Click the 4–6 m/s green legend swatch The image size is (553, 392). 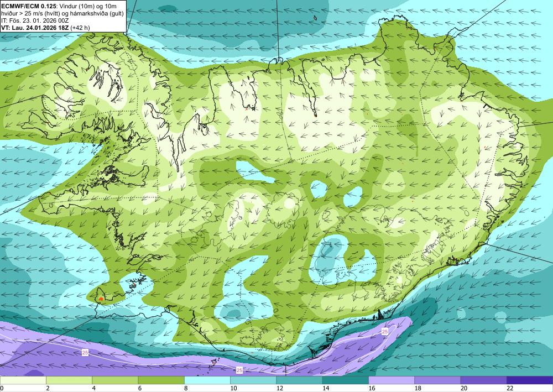coord(115,380)
